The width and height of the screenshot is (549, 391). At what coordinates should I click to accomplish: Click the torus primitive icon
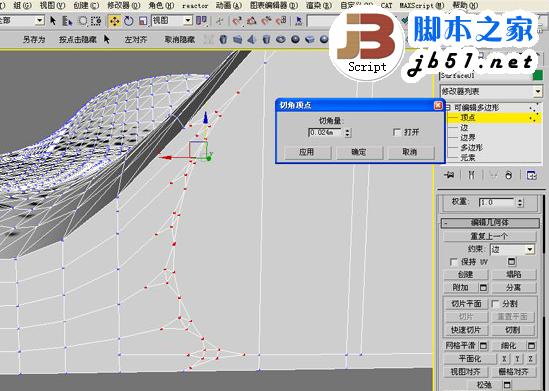point(281,39)
